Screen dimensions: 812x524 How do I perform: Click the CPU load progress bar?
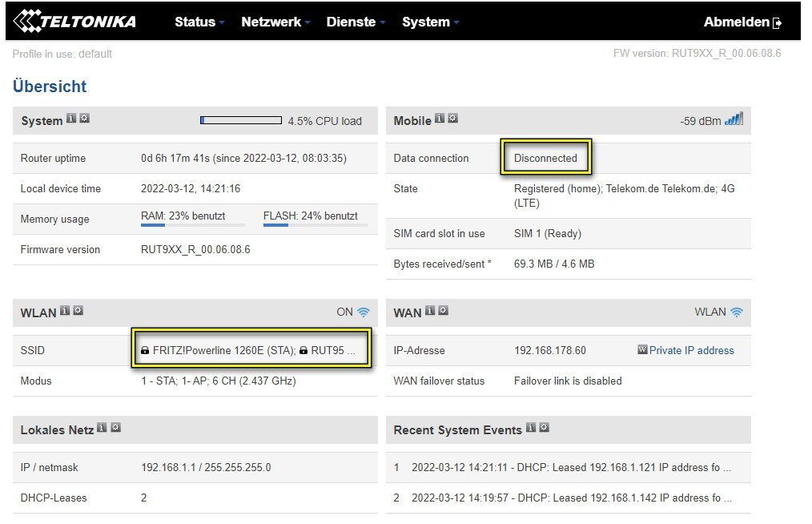point(240,120)
